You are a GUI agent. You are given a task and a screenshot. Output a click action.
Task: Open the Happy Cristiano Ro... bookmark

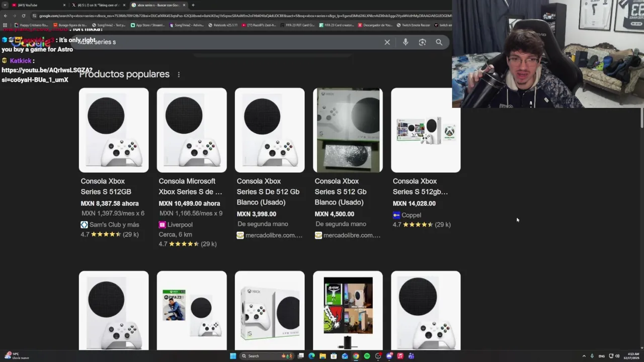click(x=32, y=25)
